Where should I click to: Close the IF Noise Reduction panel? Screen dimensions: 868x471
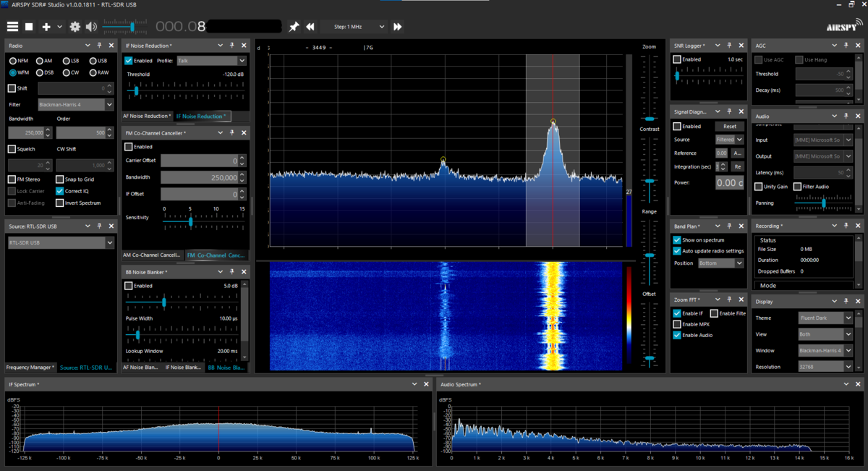pos(244,46)
